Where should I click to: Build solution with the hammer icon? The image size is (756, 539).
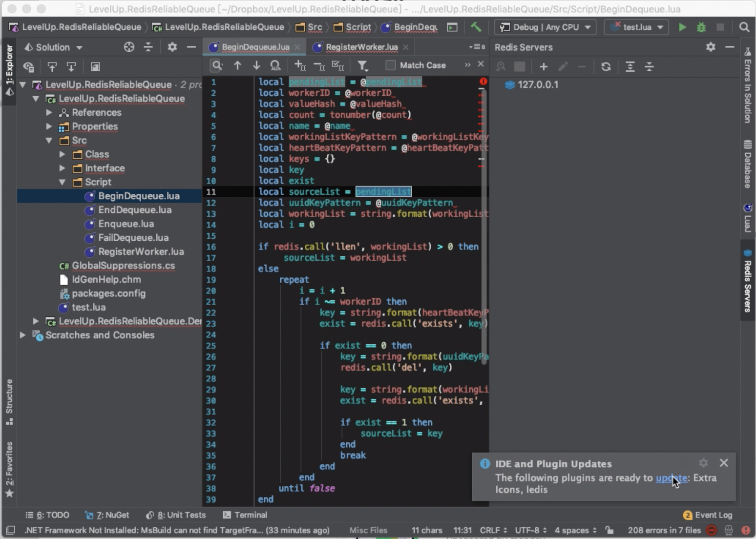[476, 27]
